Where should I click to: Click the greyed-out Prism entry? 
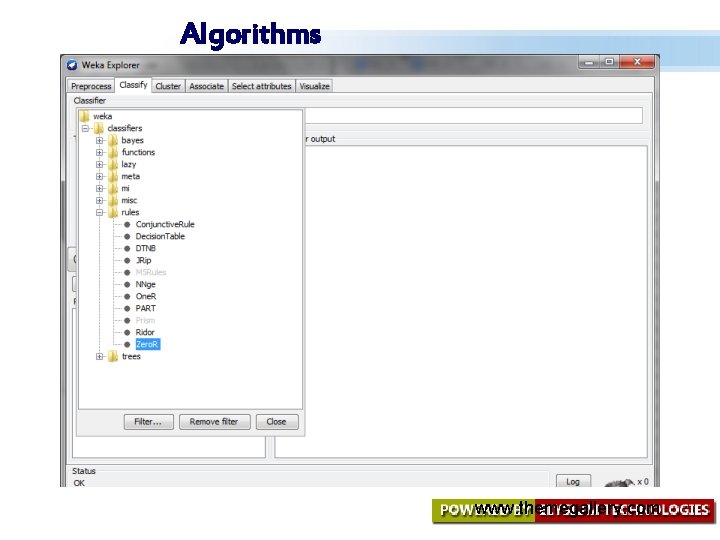pyautogui.click(x=145, y=320)
